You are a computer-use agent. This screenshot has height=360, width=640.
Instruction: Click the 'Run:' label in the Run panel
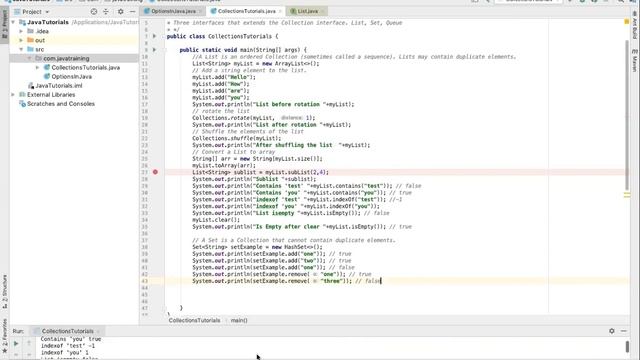point(18,331)
